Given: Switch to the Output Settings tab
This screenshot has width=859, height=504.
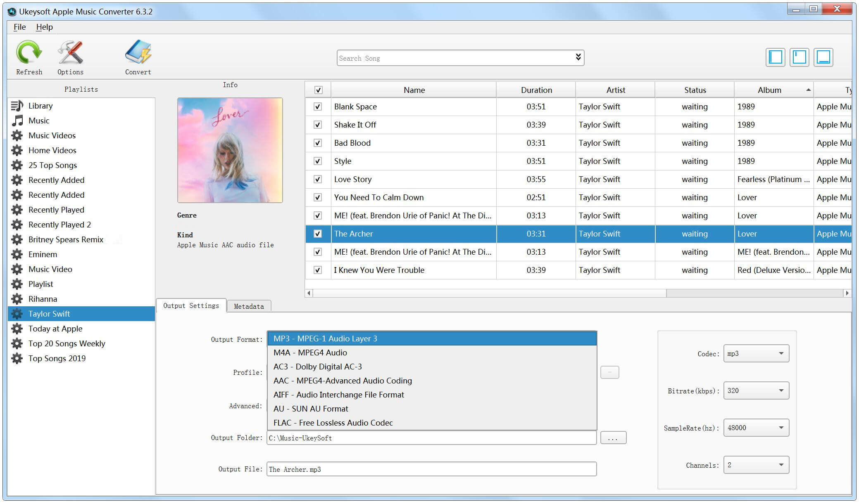Looking at the screenshot, I should 191,306.
